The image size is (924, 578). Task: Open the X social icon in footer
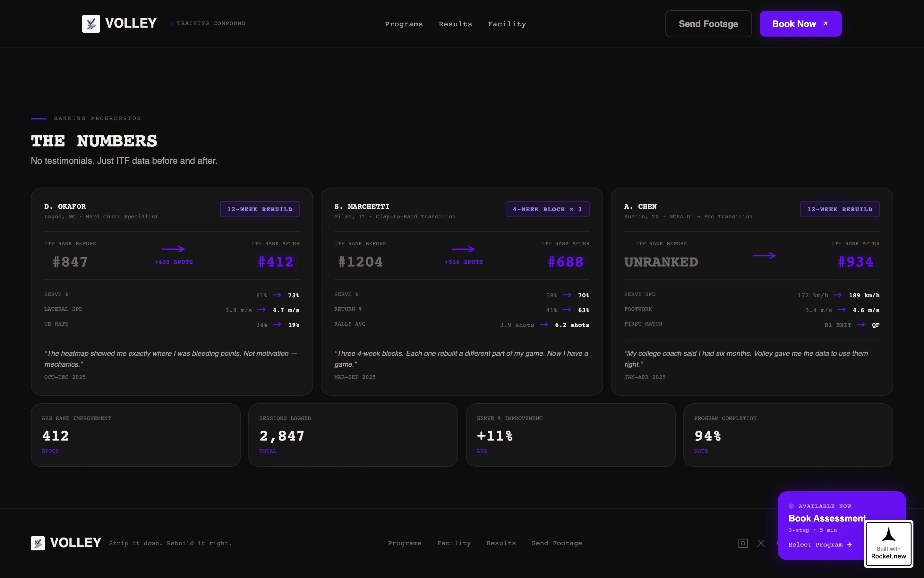(x=761, y=543)
